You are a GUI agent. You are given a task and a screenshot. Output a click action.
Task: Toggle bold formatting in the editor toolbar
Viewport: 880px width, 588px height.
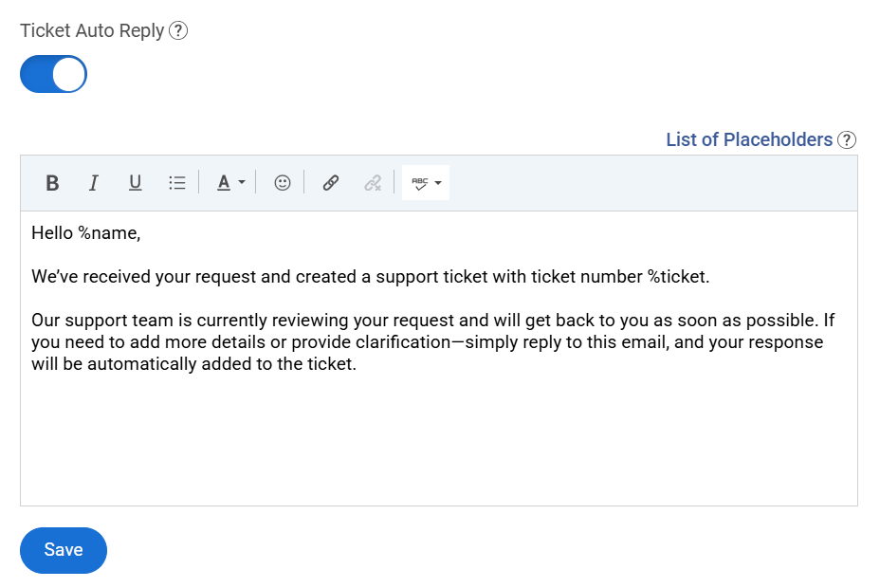coord(52,182)
